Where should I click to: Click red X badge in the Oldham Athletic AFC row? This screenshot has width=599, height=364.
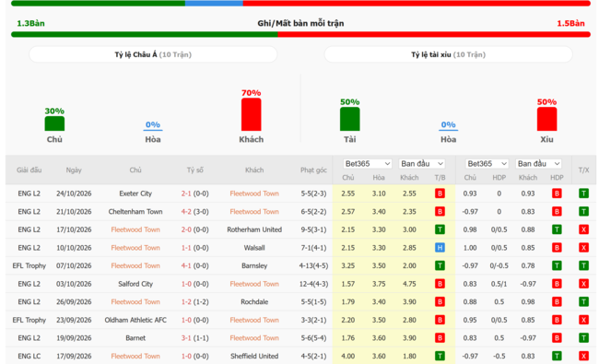[x=583, y=320]
